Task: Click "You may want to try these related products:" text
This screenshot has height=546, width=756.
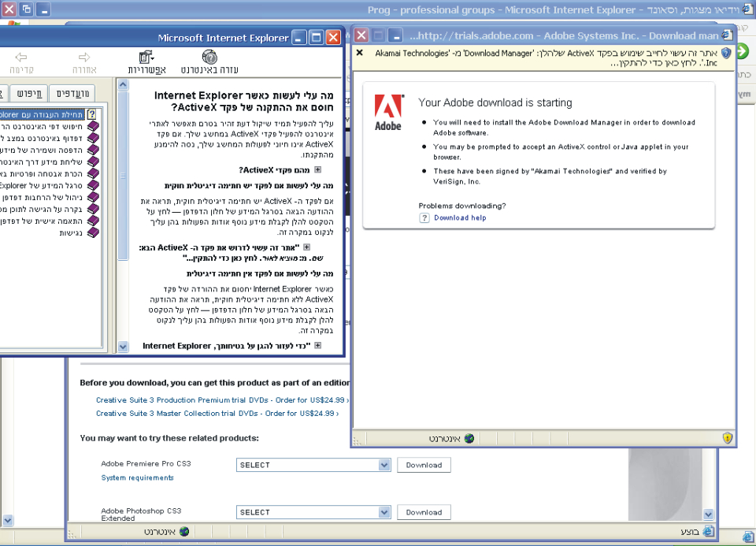Action: 169,438
